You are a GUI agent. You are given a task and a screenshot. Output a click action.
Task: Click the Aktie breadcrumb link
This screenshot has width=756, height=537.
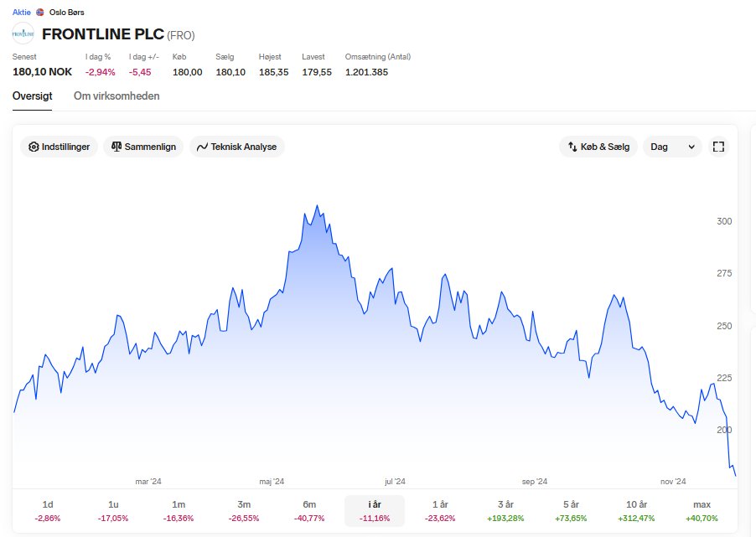(x=22, y=12)
